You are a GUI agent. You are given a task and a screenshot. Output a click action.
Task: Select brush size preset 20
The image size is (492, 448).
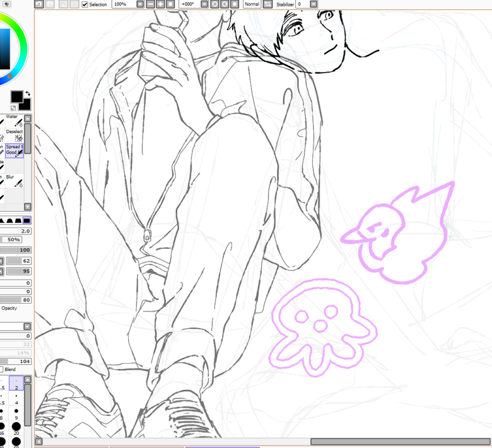(16, 428)
